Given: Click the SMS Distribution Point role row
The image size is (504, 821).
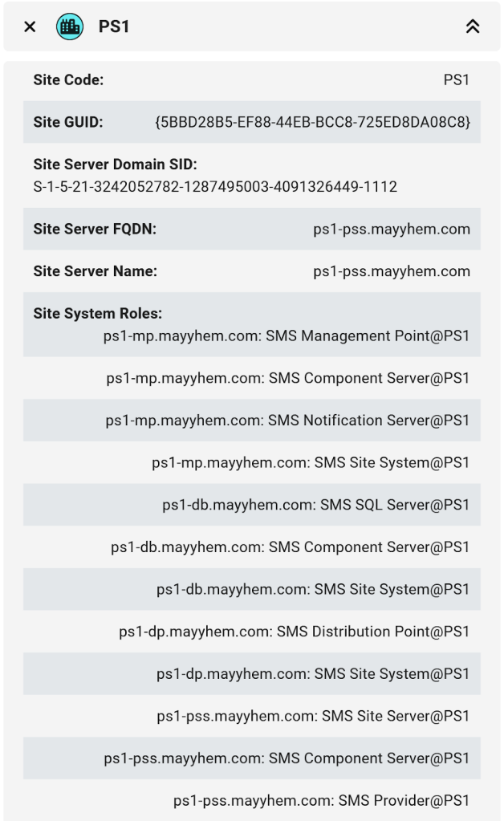Looking at the screenshot, I should click(x=294, y=632).
